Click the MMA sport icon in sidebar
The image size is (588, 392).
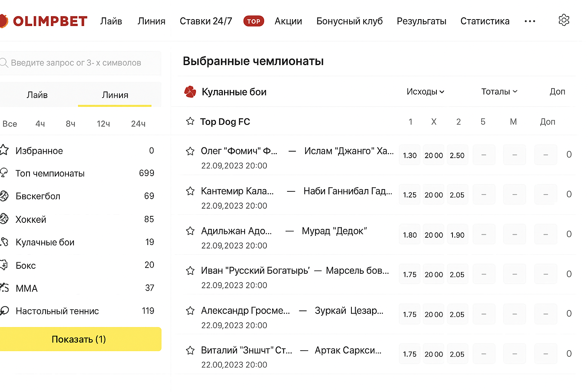[x=4, y=288]
